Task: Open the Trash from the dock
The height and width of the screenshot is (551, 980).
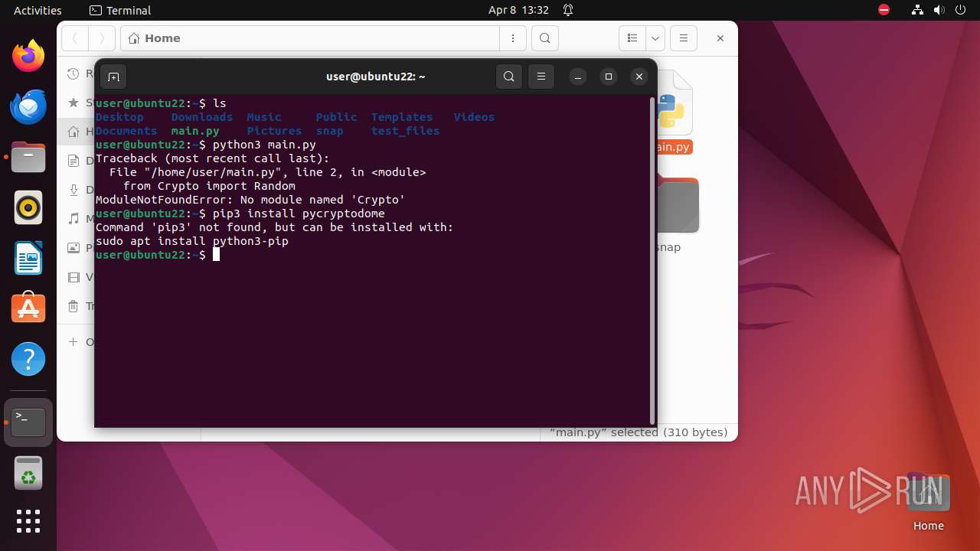Action: (x=28, y=473)
